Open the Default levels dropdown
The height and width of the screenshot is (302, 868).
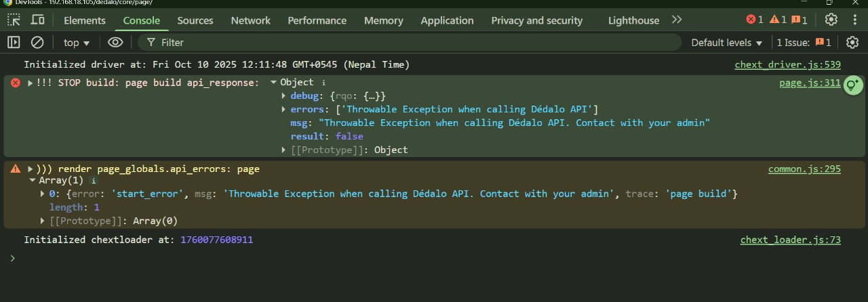726,43
